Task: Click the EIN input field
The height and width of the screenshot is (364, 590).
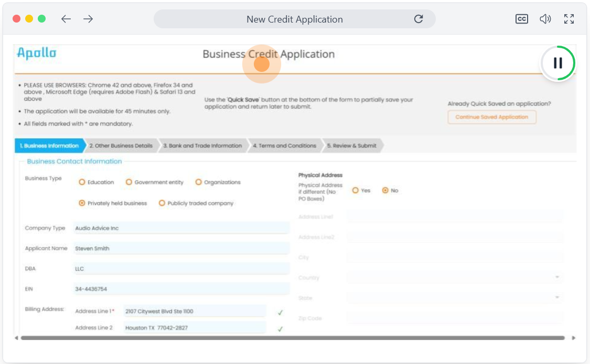Action: click(x=181, y=288)
